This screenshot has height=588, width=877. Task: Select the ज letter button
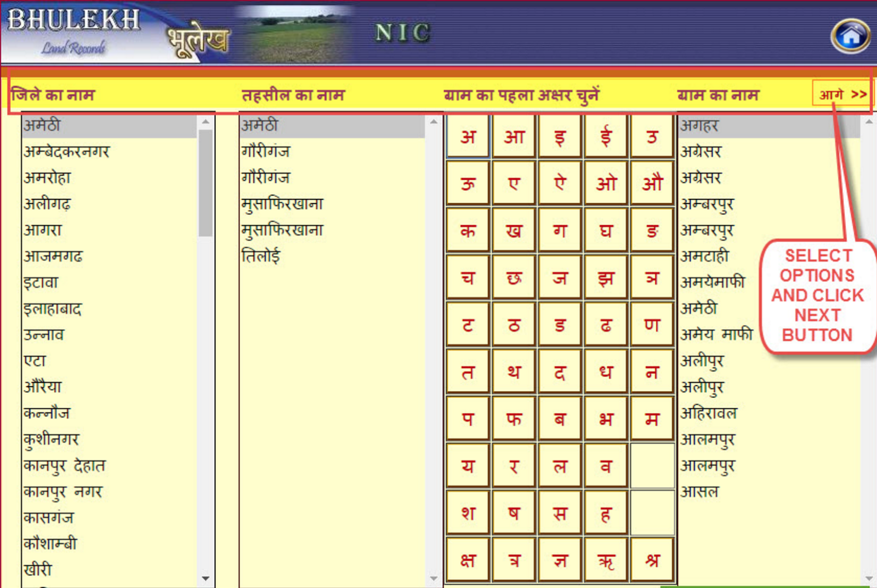[x=560, y=277]
